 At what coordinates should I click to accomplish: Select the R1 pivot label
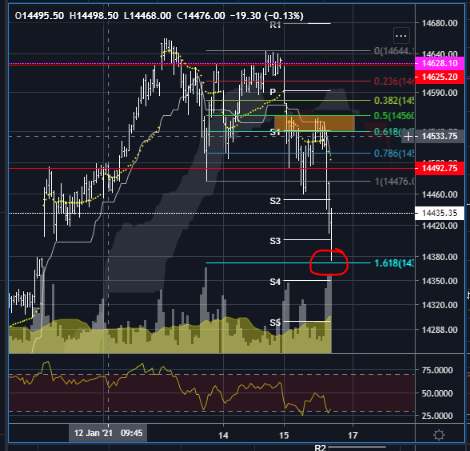click(x=275, y=25)
